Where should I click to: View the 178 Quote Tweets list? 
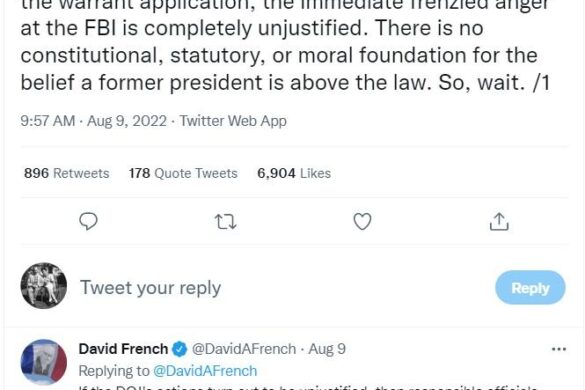pos(183,173)
